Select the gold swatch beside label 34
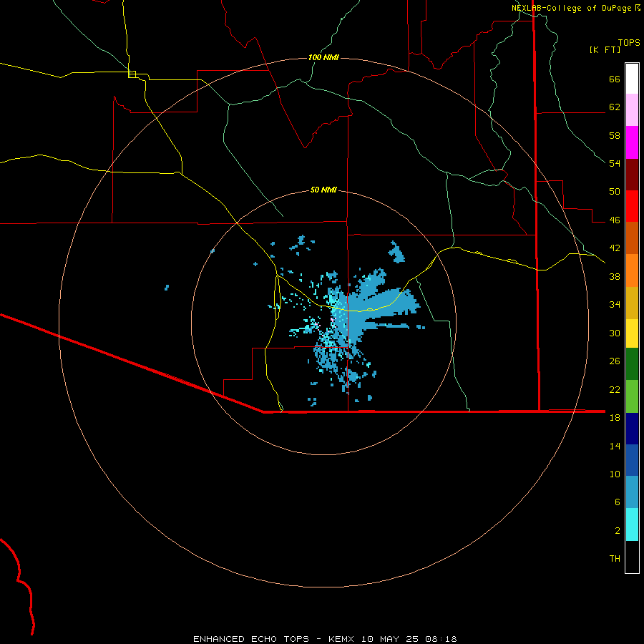 632,303
